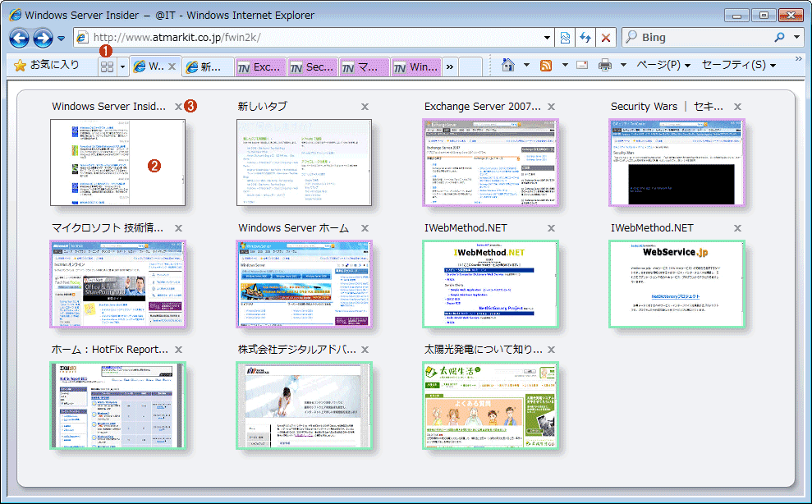This screenshot has height=504, width=812.
Task: Expand command bar overflow chevron
Action: (x=799, y=58)
